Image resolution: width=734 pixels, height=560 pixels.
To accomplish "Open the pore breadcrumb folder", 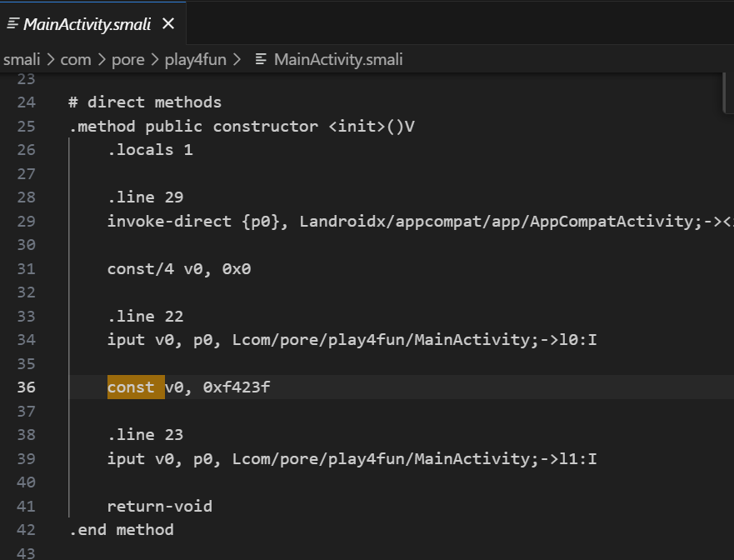I will click(127, 59).
